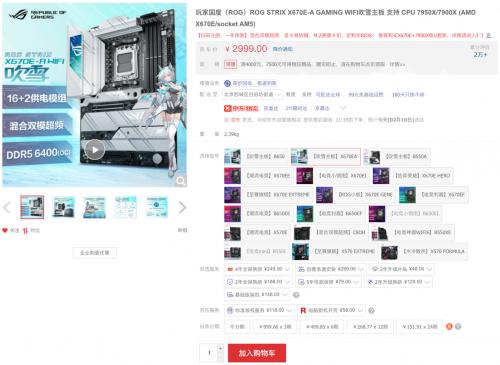Screen dimensions: 500x365
Task: Click the red heart favorite icon
Action: (x=5, y=230)
